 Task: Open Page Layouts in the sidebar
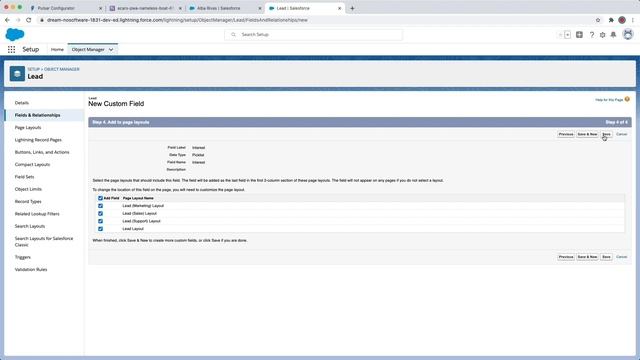28,127
